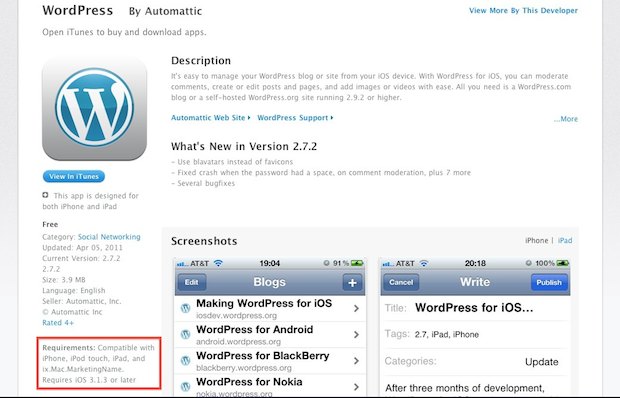The image size is (620, 398).
Task: Click 'Seller: Automattic, Inc.' text
Action: point(81,301)
